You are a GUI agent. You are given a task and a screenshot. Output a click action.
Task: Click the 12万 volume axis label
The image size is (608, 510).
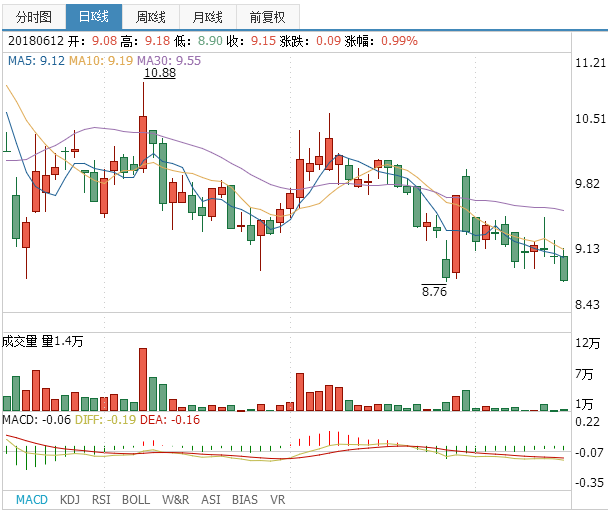(x=588, y=343)
